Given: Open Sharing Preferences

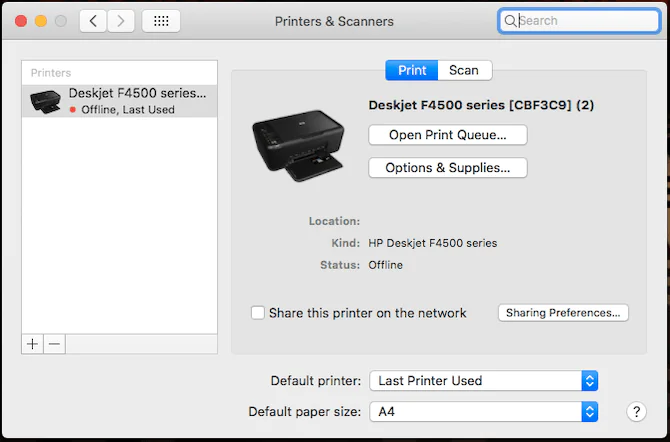Looking at the screenshot, I should (x=563, y=313).
